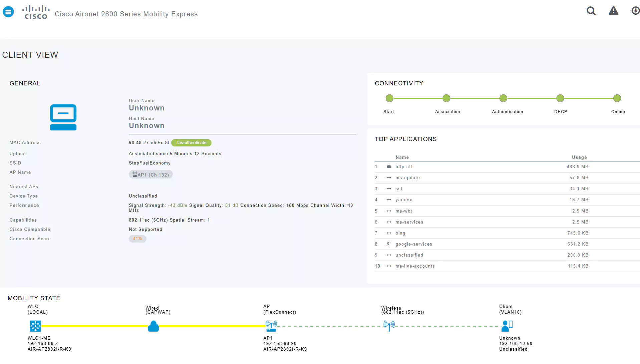Select the DHCP connectivity stage dot

(x=560, y=98)
